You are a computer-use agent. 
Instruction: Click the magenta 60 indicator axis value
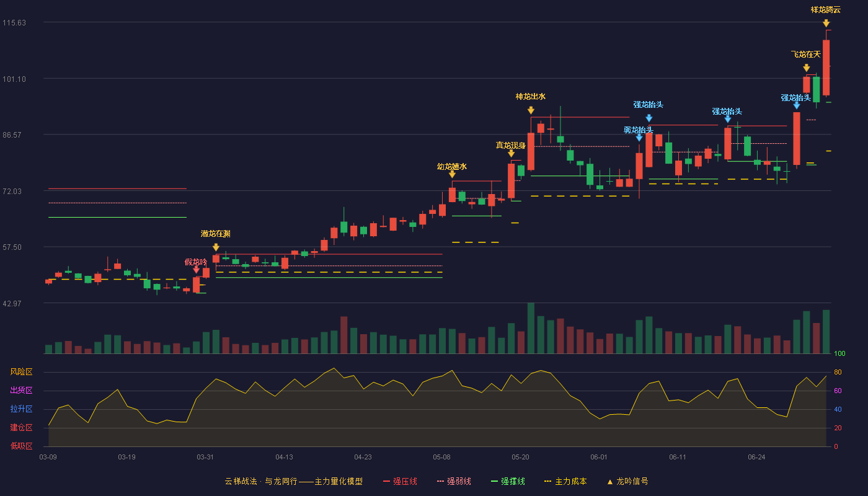click(838, 391)
